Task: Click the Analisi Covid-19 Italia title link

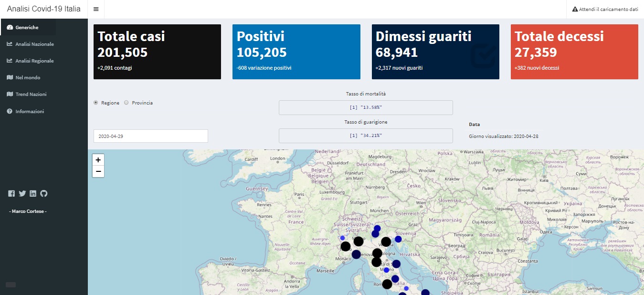Action: tap(43, 9)
